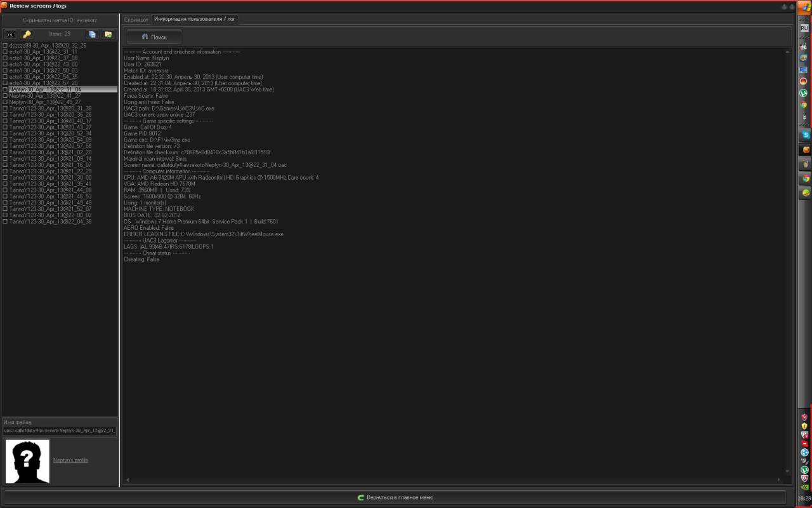Select entry ecto1-30_Apr_13@22_57_20
This screenshot has width=812, height=508.
43,83
